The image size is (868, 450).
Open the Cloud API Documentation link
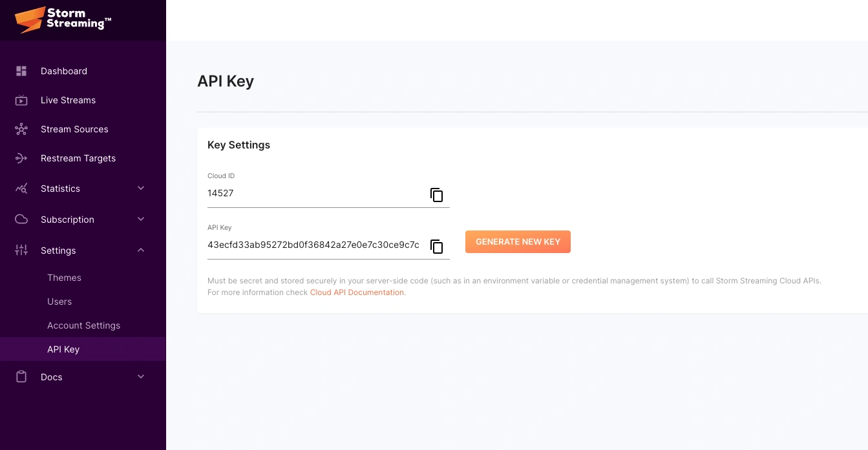coord(357,292)
